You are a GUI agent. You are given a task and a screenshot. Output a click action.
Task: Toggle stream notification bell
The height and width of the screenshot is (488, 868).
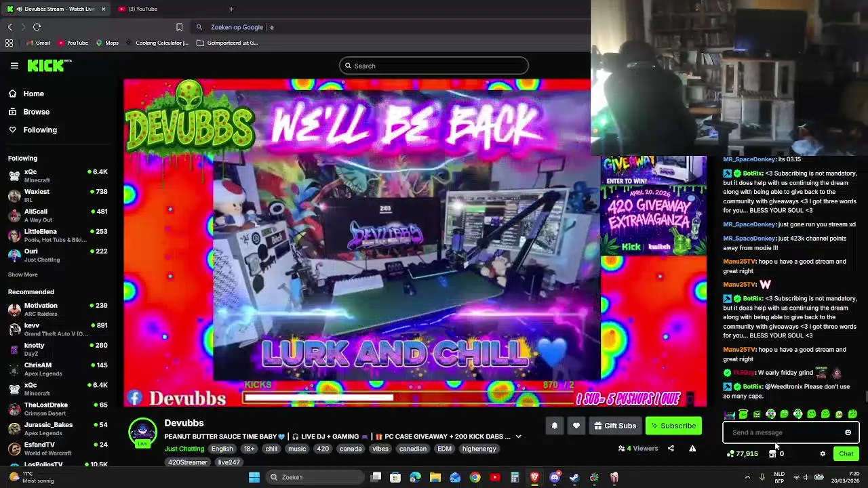click(x=554, y=426)
